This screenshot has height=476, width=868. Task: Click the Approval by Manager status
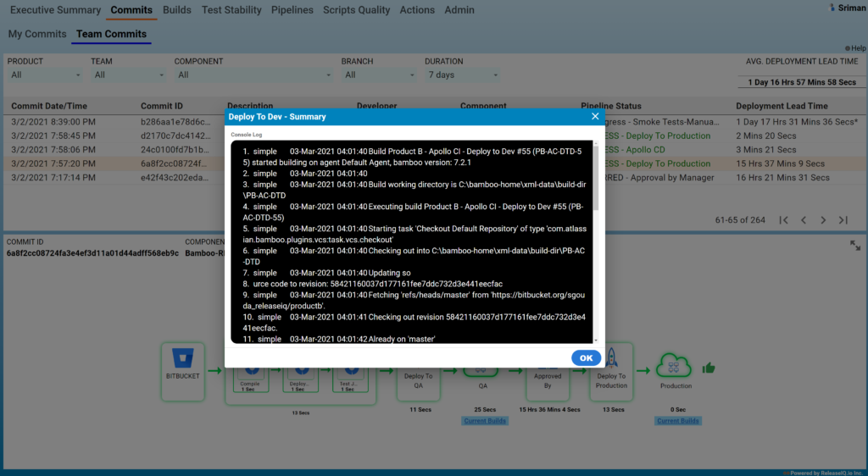point(659,178)
